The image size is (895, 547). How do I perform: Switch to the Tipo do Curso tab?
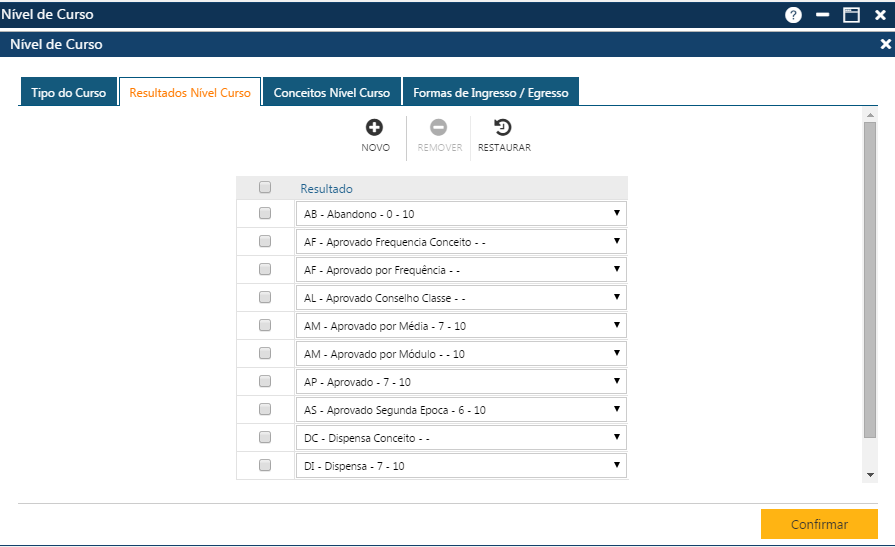click(68, 93)
